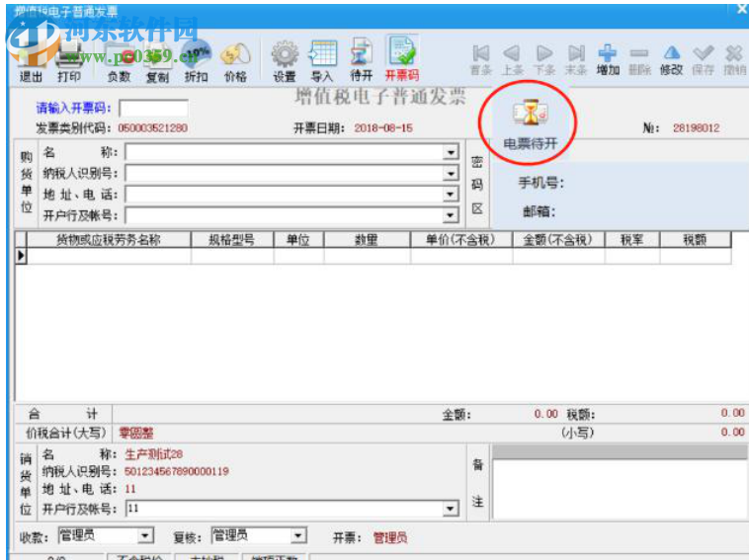Go to first record with 首条
Image resolution: width=749 pixels, height=560 pixels.
(480, 59)
